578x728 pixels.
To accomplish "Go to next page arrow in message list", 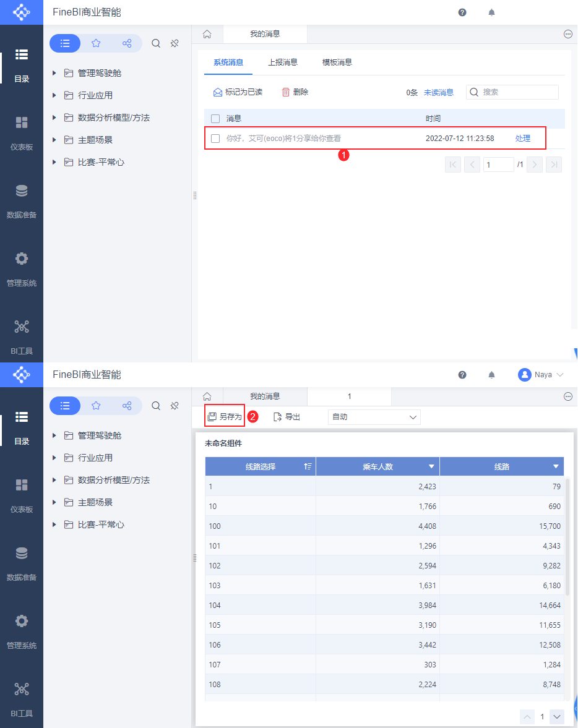I will tap(535, 165).
